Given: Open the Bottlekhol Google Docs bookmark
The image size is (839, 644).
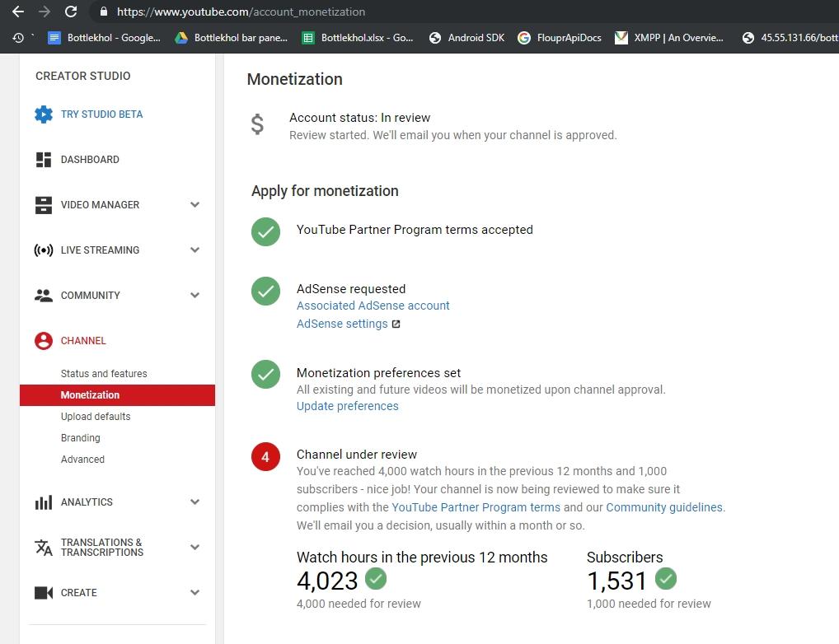Looking at the screenshot, I should point(105,38).
